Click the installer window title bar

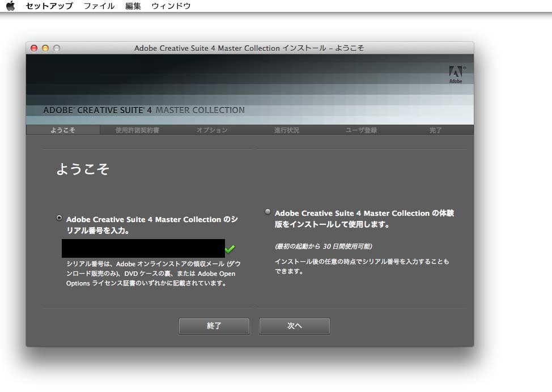pos(249,48)
